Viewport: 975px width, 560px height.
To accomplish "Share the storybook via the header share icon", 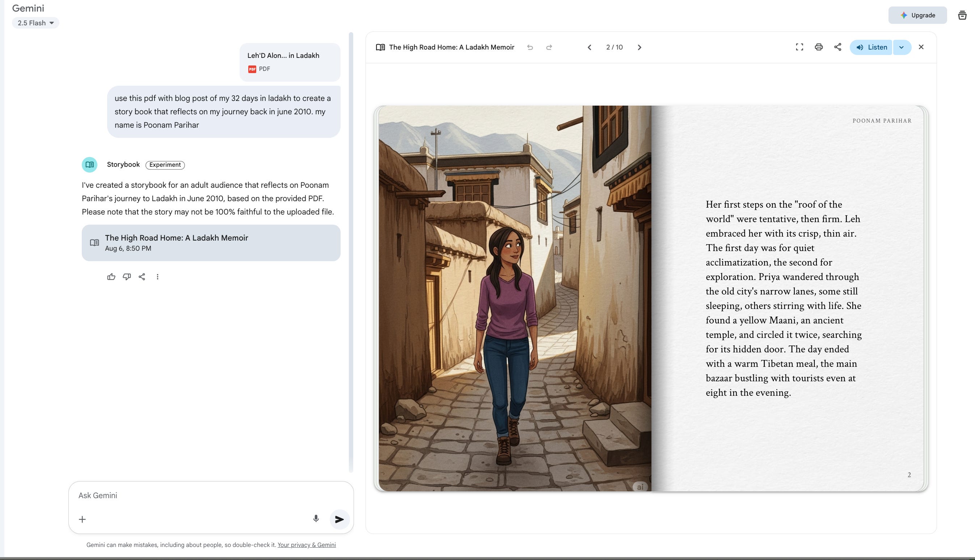I will click(837, 47).
